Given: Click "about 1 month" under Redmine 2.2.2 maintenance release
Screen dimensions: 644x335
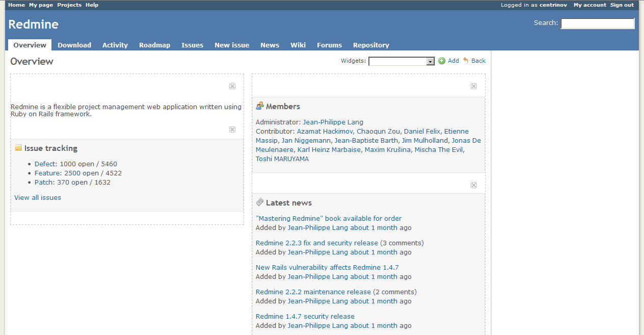Looking at the screenshot, I should pyautogui.click(x=374, y=301).
